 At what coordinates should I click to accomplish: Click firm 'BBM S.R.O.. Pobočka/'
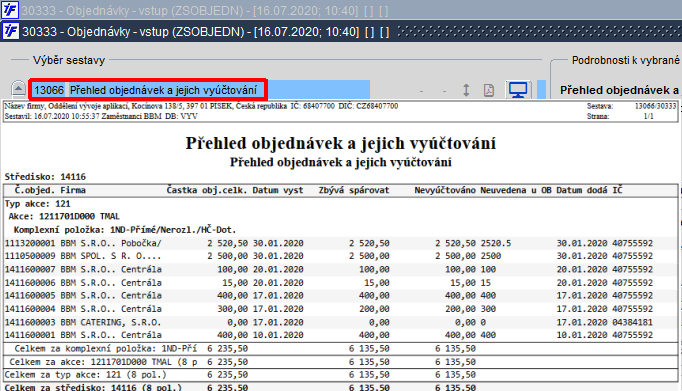[111, 243]
